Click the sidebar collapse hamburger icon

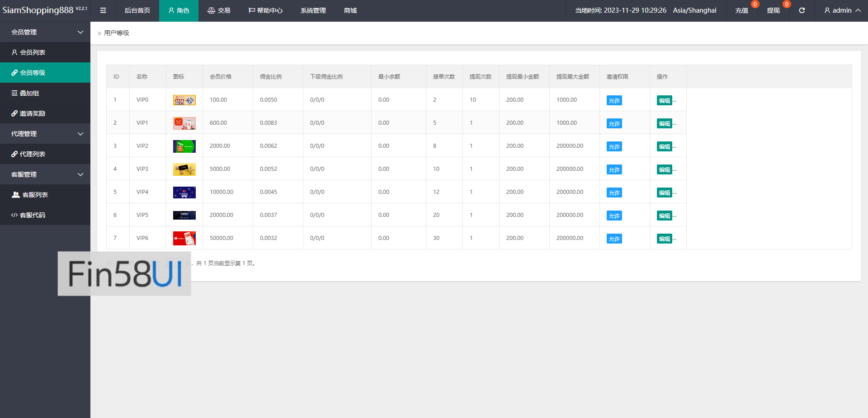coord(103,10)
